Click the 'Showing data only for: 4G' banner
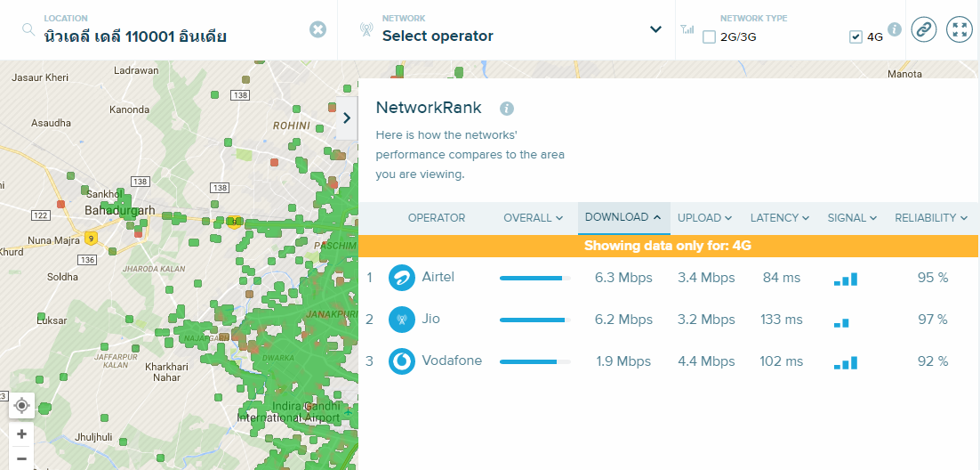 pos(668,246)
